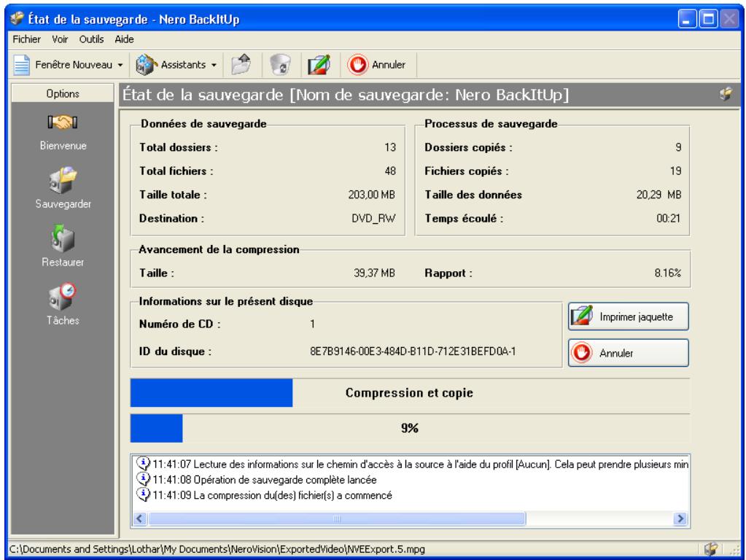This screenshot has width=746, height=560.
Task: Click the red stop hand icon in toolbar
Action: (x=358, y=65)
